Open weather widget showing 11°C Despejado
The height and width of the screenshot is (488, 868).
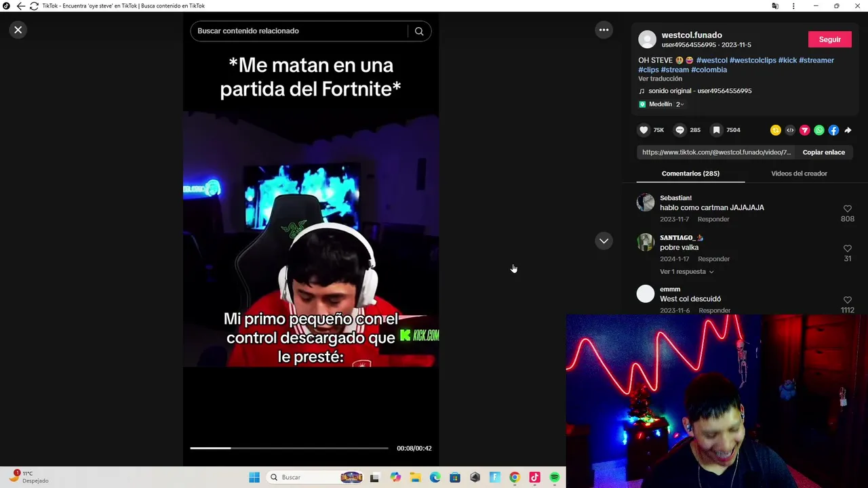point(29,477)
